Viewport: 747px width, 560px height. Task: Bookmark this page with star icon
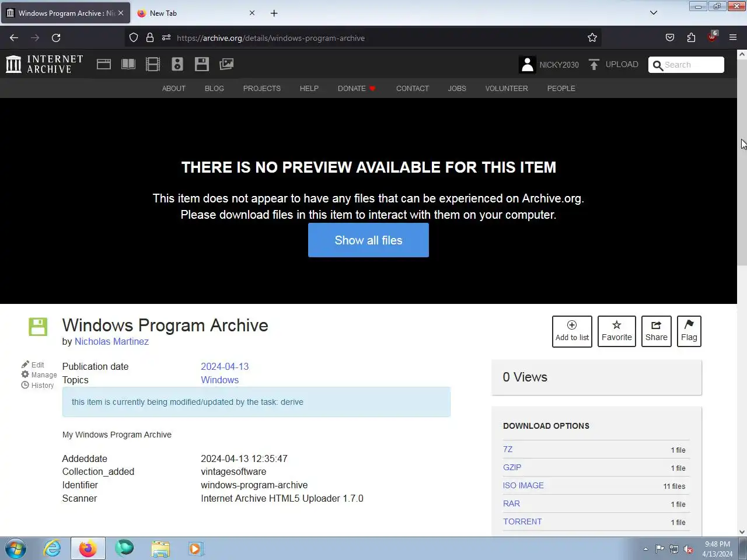coord(592,38)
